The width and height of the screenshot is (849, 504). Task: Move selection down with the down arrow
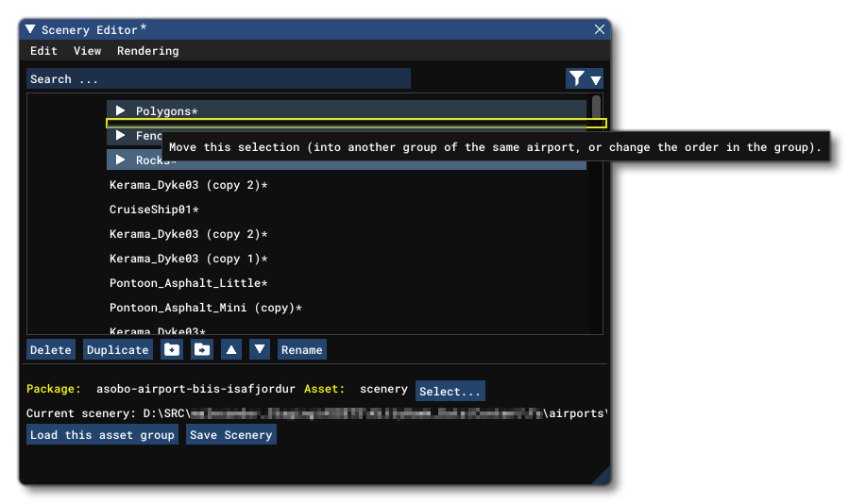(x=260, y=350)
